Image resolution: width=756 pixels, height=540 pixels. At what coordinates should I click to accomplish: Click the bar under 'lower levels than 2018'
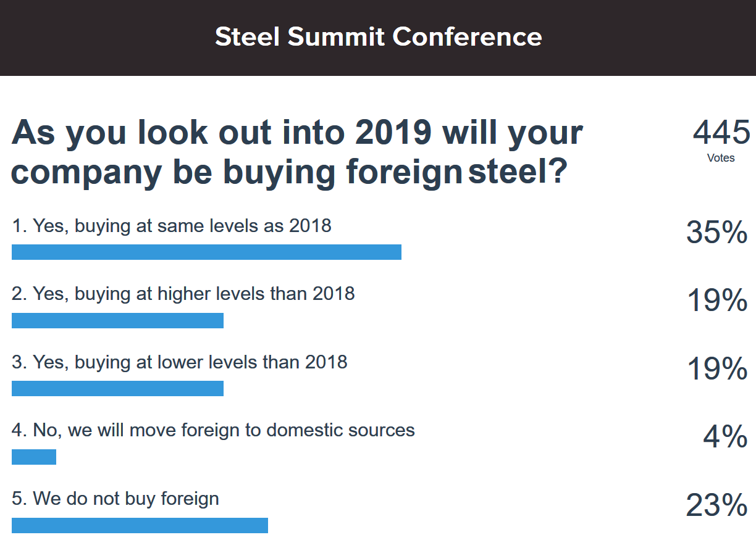[117, 388]
